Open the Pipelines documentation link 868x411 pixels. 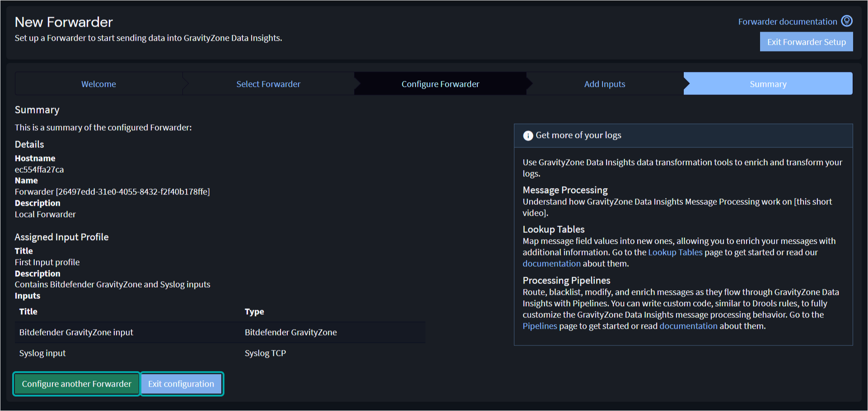coord(688,326)
